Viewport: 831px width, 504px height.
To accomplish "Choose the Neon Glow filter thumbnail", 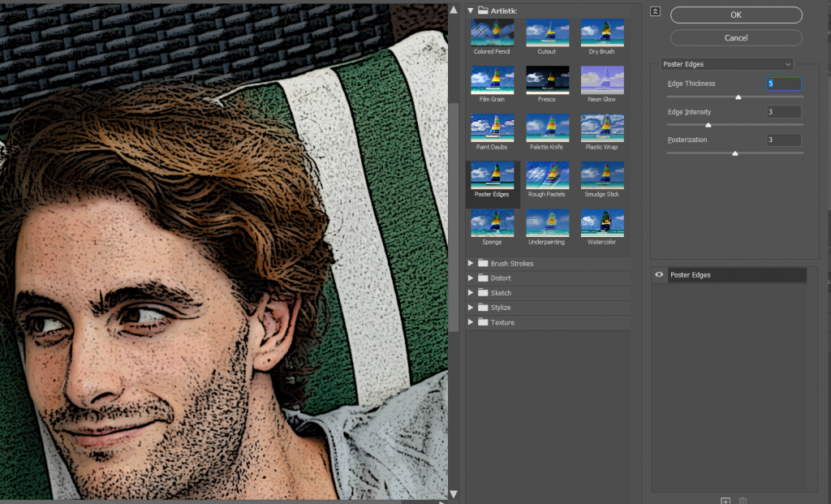I will 602,80.
